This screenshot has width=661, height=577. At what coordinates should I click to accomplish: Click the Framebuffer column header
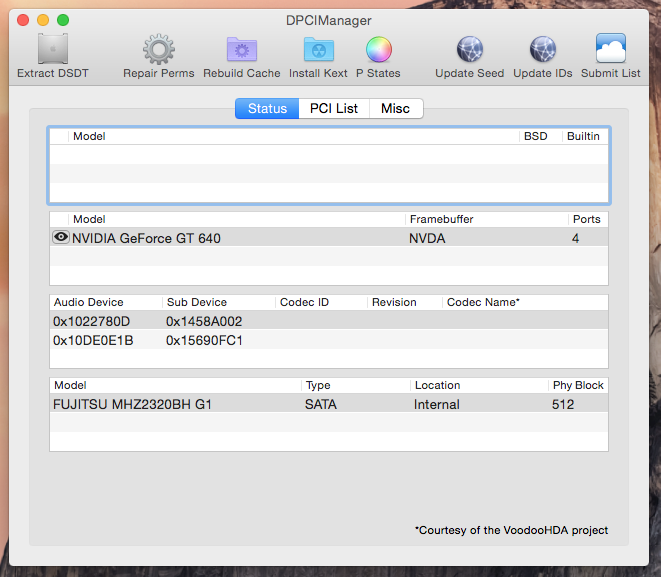(441, 219)
